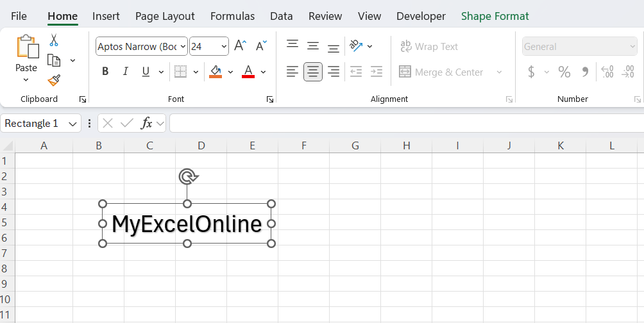Open the fill color palette arrow

pyautogui.click(x=230, y=72)
